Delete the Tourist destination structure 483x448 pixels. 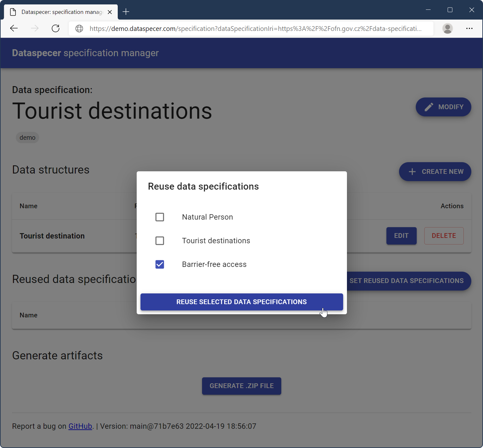[x=444, y=236]
